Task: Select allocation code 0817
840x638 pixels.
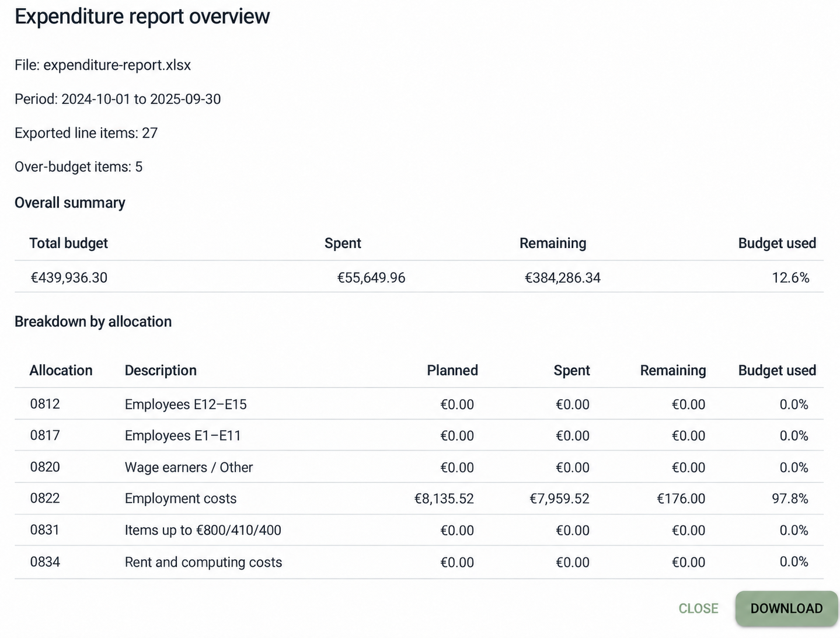Action: click(x=45, y=435)
